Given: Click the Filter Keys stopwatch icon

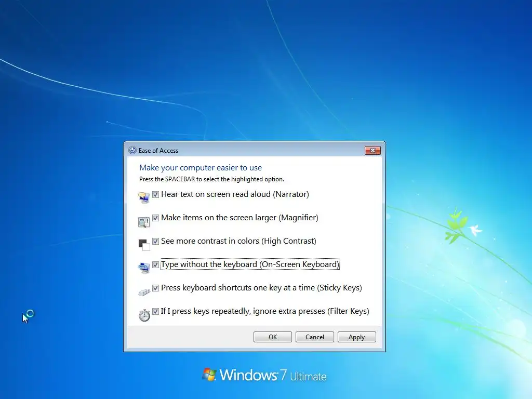Looking at the screenshot, I should point(144,315).
